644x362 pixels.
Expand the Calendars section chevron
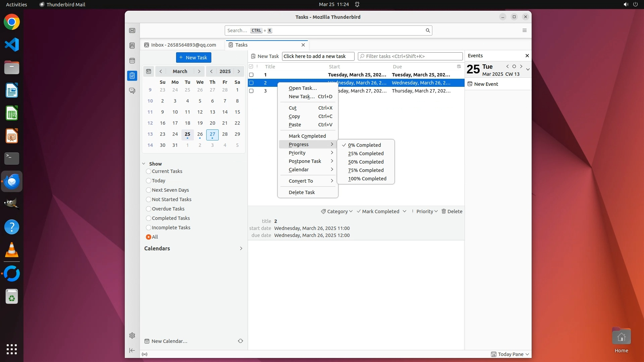click(x=241, y=248)
